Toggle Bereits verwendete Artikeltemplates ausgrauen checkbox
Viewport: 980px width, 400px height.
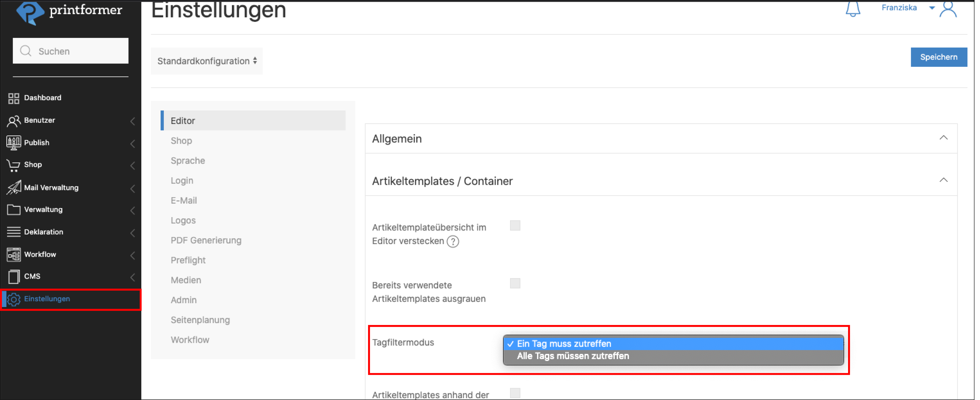(515, 284)
